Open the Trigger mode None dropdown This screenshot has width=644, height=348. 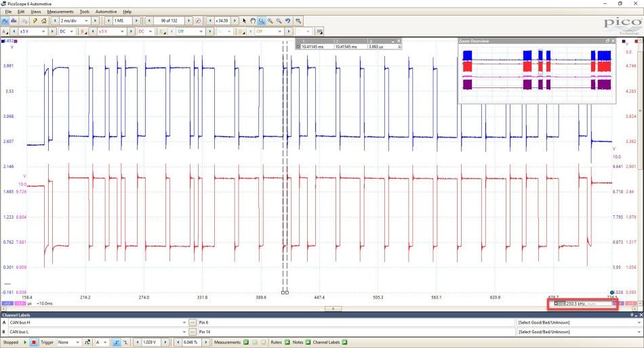tap(68, 343)
